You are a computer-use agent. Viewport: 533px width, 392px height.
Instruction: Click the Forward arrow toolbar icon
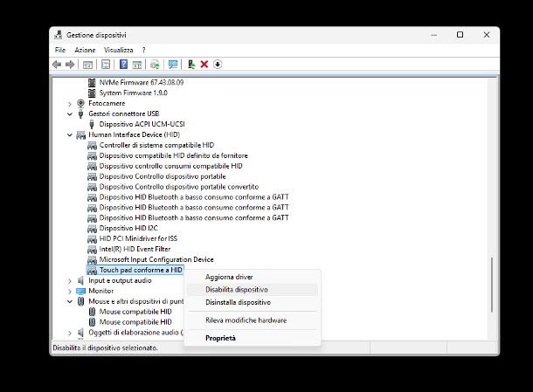(x=70, y=65)
